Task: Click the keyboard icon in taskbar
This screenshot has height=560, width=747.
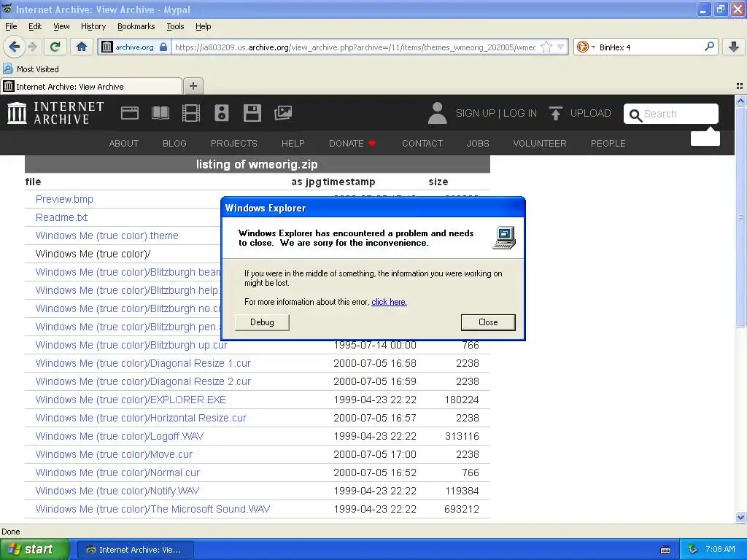Action: pyautogui.click(x=665, y=550)
